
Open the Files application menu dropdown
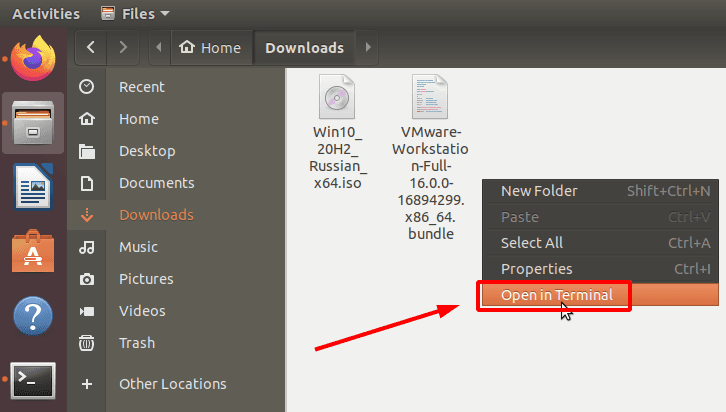click(135, 14)
